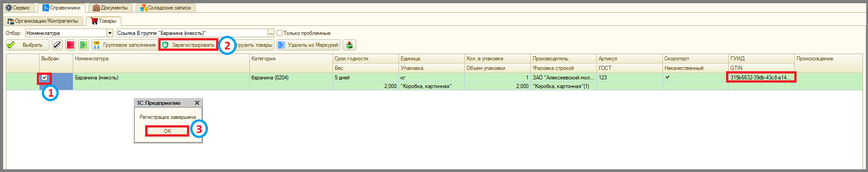
Task: Click the Производитель column header
Action: 563,59
